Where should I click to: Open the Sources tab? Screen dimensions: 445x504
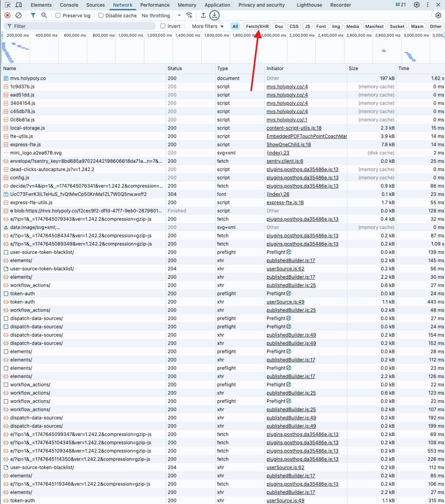click(96, 5)
